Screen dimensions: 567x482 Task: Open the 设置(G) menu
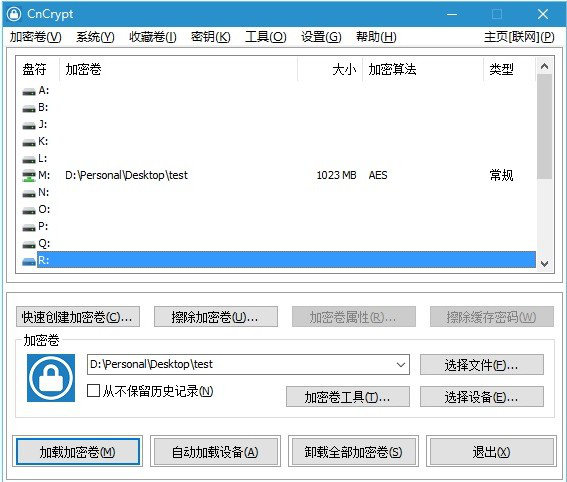[321, 37]
